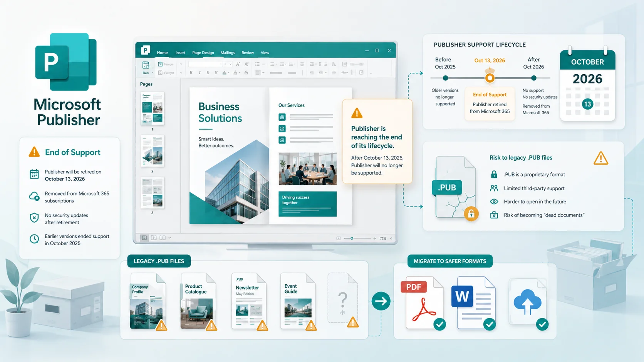Screen dimensions: 644x362
Task: Toggle Bold formatting in the ribbon
Action: click(191, 72)
